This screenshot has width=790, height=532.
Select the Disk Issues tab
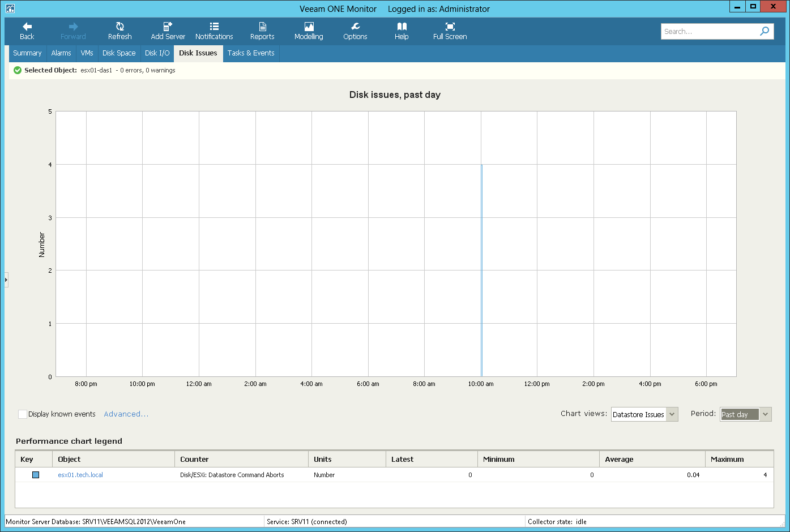(198, 53)
